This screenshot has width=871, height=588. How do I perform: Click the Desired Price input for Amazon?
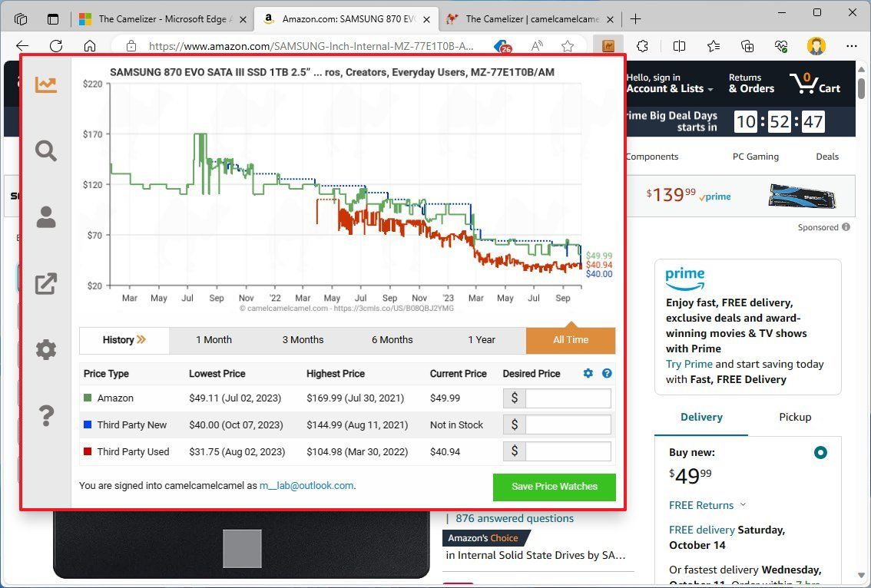click(x=567, y=398)
